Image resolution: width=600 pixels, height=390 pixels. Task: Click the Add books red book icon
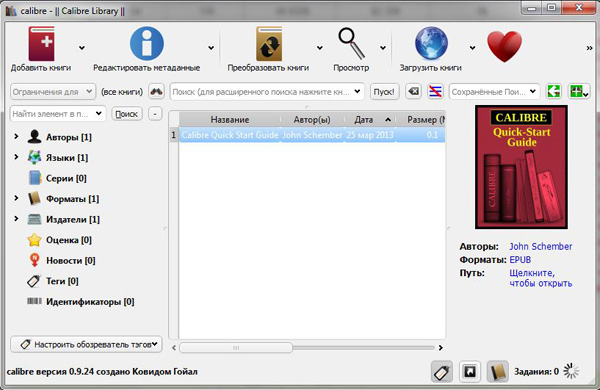41,44
